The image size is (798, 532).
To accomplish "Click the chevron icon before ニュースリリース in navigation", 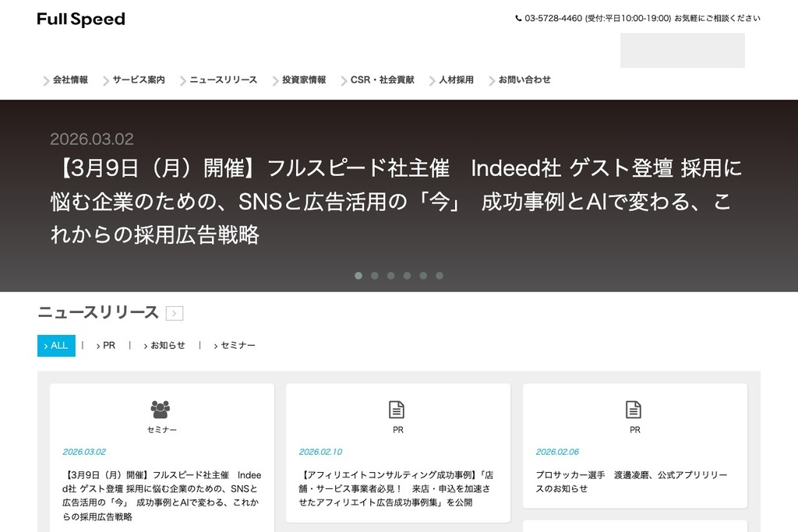I will [x=183, y=79].
